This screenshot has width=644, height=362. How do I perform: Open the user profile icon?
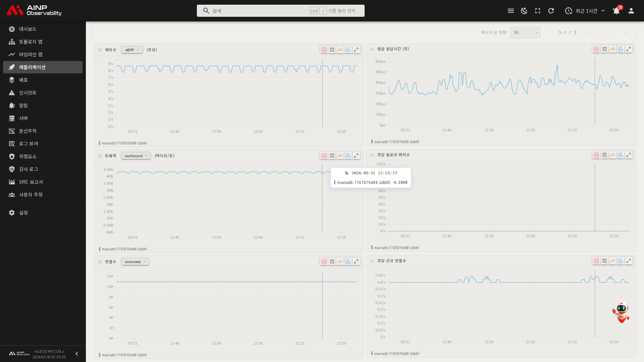click(x=631, y=11)
